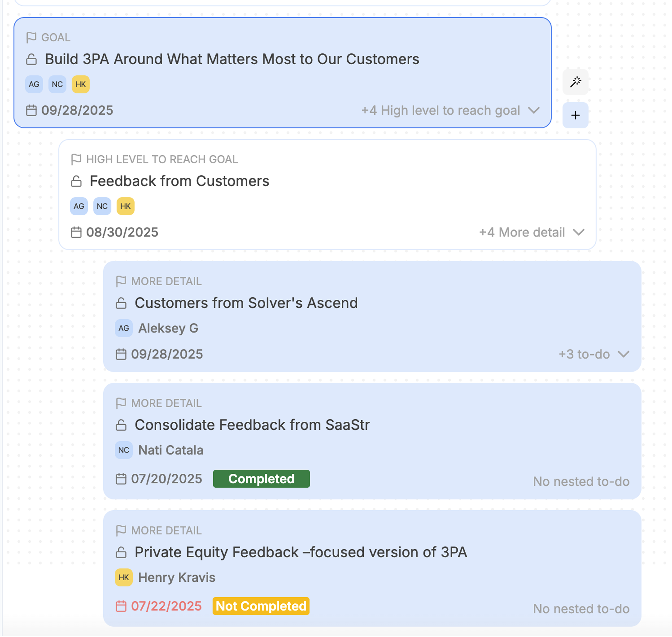This screenshot has width=672, height=637.
Task: Open Build 3PA Around What Matters Most goal
Action: coord(232,59)
